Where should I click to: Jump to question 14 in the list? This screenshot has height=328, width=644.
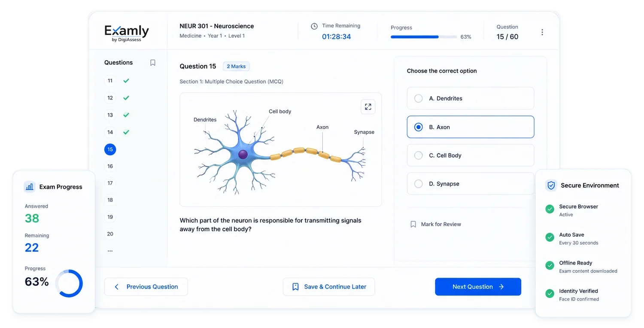click(110, 132)
